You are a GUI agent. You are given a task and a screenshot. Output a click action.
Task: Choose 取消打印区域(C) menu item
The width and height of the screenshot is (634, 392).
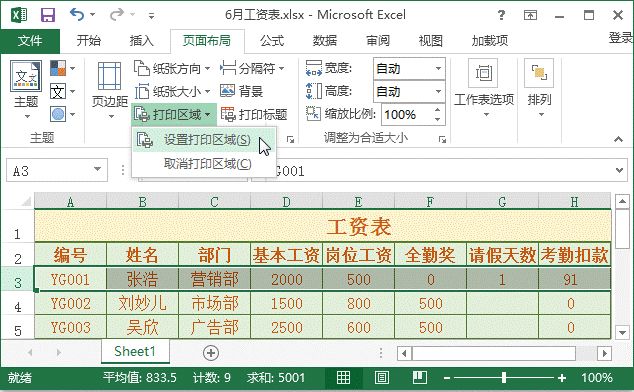(204, 164)
